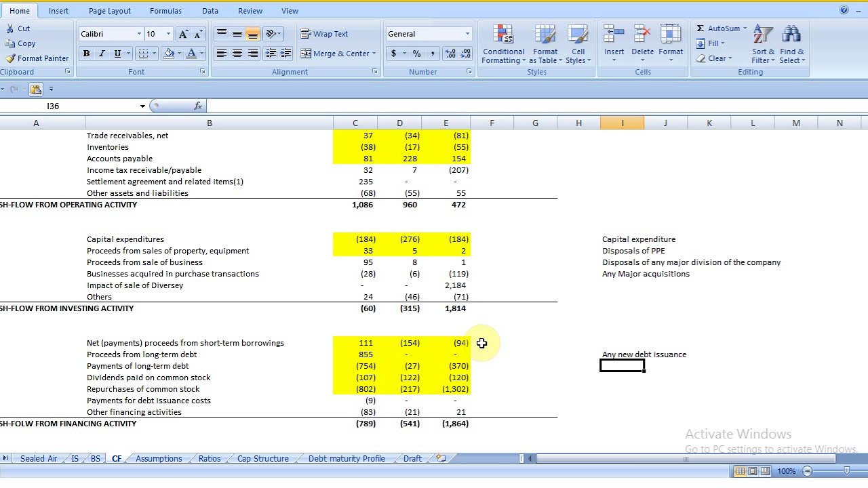The width and height of the screenshot is (868, 488).
Task: Apply Fill Color paint bucket
Action: [170, 54]
